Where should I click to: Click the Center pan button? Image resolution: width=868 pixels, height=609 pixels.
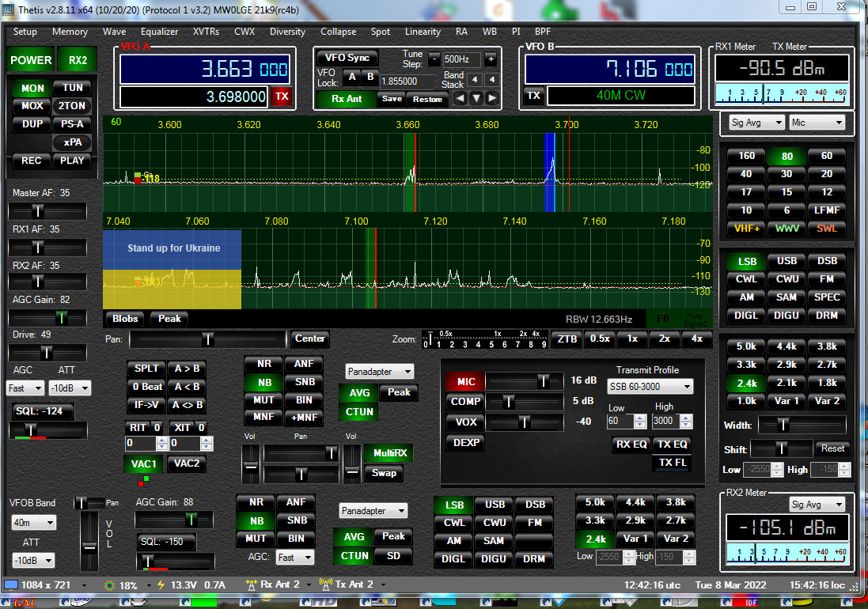309,339
